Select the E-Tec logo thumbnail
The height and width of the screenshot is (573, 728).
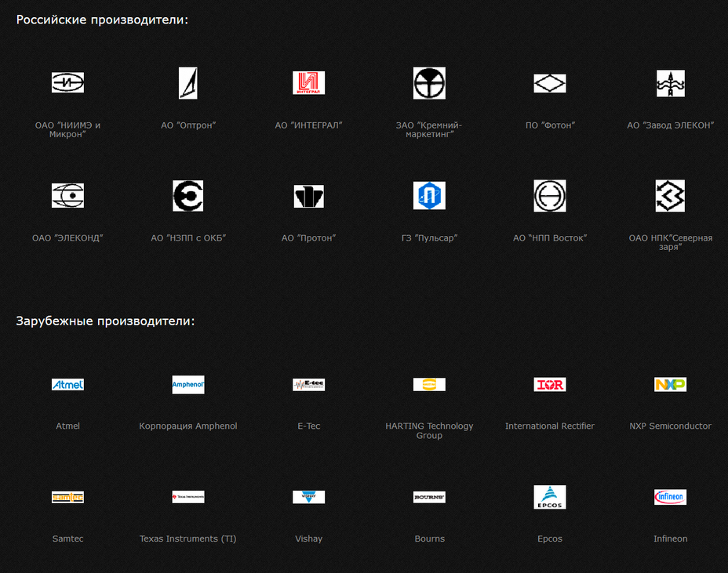(x=309, y=384)
